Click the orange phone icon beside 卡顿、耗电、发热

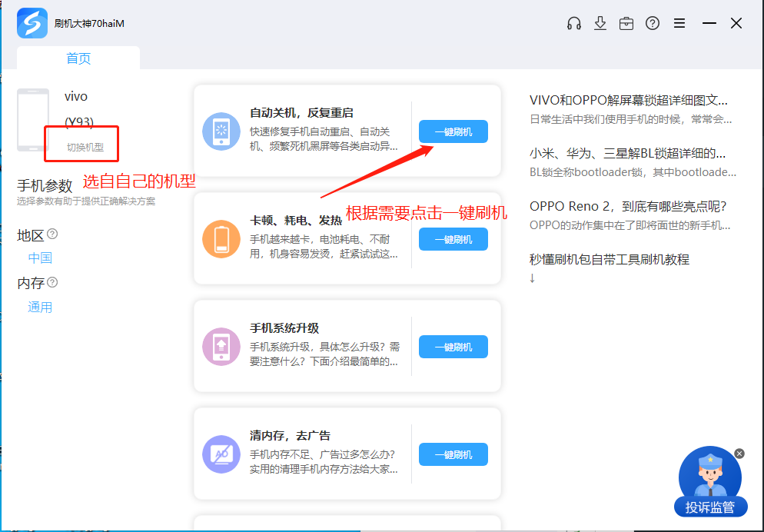coord(221,240)
